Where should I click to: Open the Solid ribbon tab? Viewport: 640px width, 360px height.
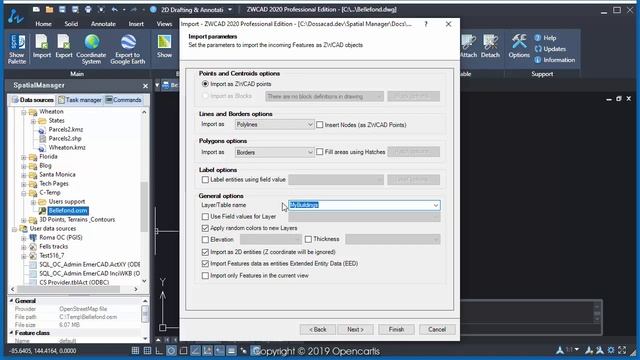(71, 24)
